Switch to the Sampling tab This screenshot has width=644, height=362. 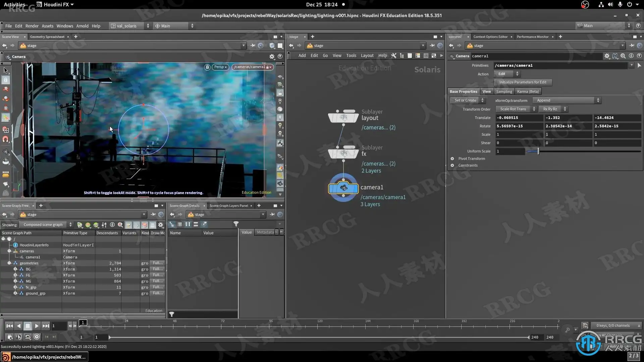click(504, 92)
